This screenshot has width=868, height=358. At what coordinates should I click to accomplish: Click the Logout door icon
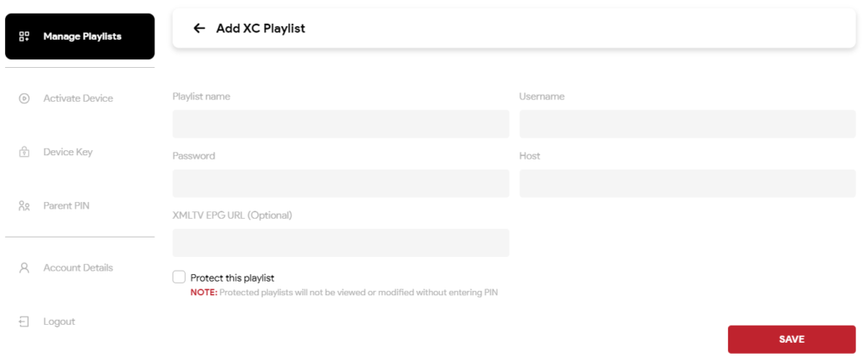point(25,322)
